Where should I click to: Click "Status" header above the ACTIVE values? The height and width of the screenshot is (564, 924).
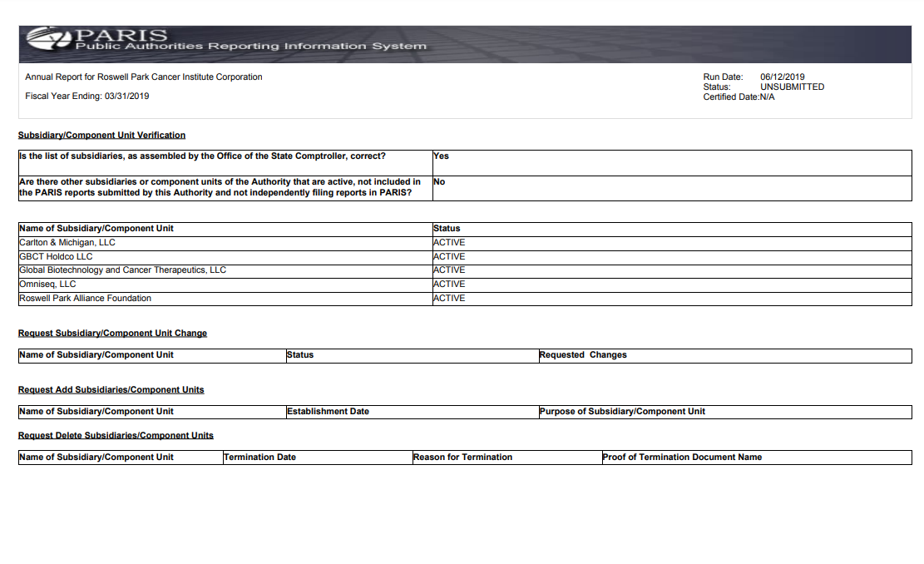(x=447, y=229)
